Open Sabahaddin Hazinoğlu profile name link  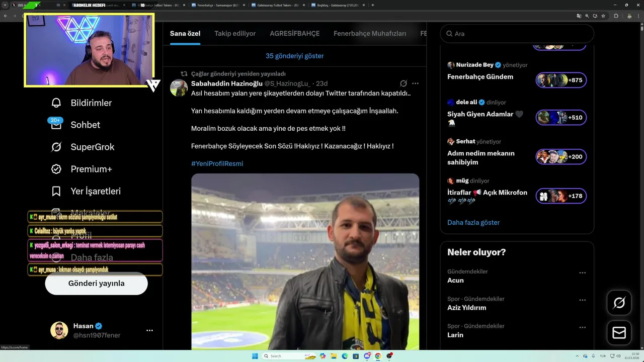tap(227, 83)
